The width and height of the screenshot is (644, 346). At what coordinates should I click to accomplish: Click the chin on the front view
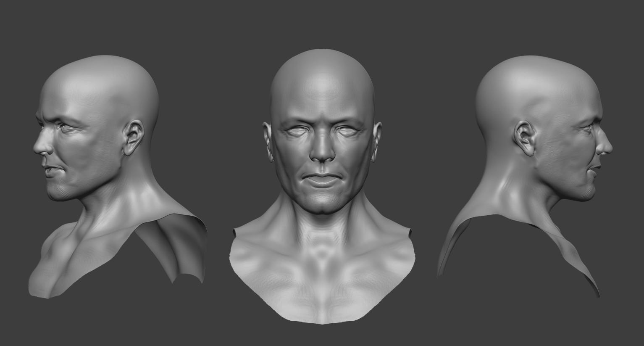pyautogui.click(x=321, y=202)
